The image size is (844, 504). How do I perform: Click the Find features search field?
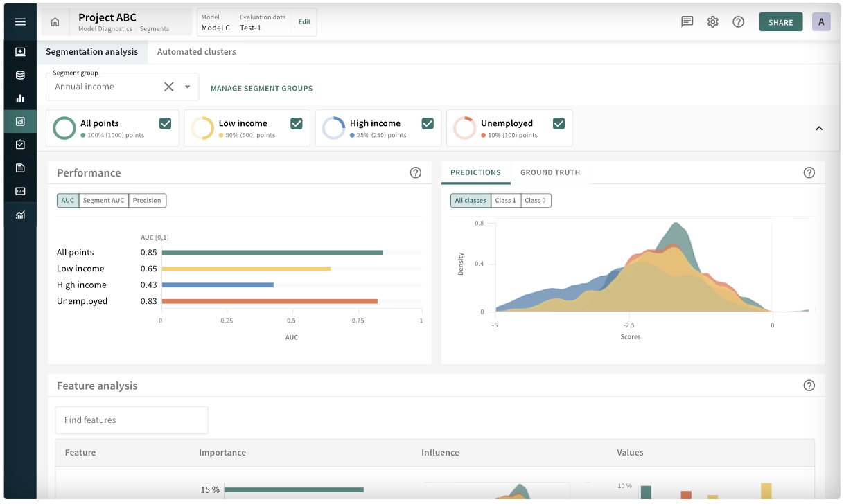[x=132, y=420]
